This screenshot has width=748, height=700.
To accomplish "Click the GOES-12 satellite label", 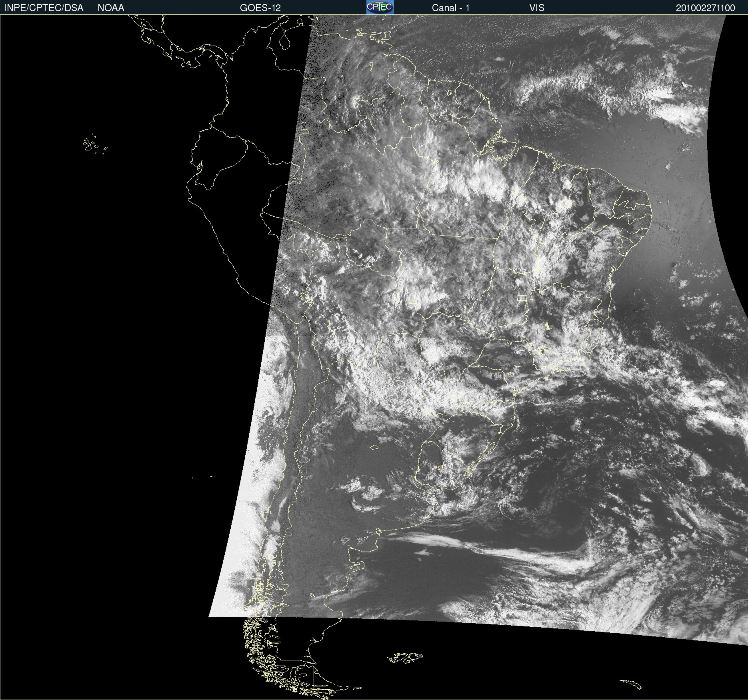I will point(260,8).
